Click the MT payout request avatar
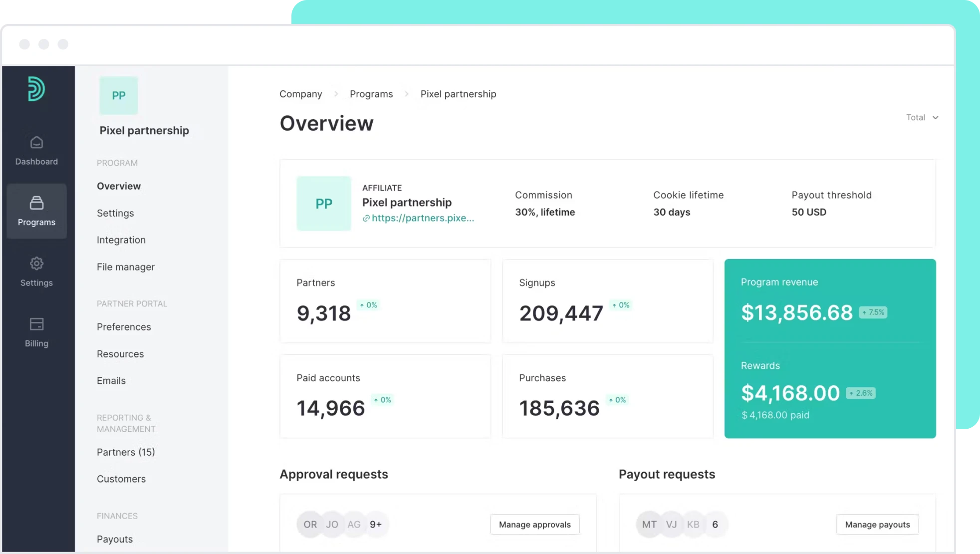The image size is (980, 554). pos(649,525)
